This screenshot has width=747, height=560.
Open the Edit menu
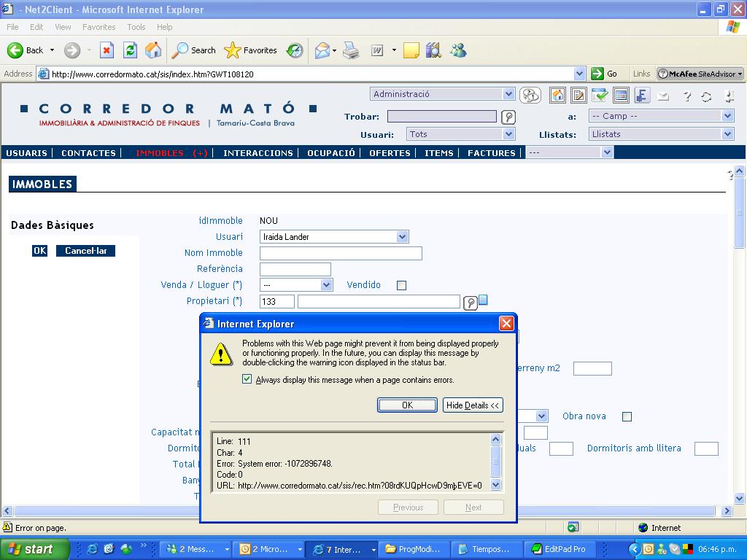coord(36,27)
